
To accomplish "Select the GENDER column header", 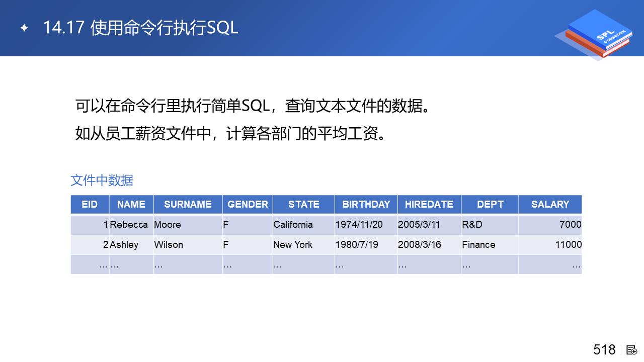I will tap(248, 204).
